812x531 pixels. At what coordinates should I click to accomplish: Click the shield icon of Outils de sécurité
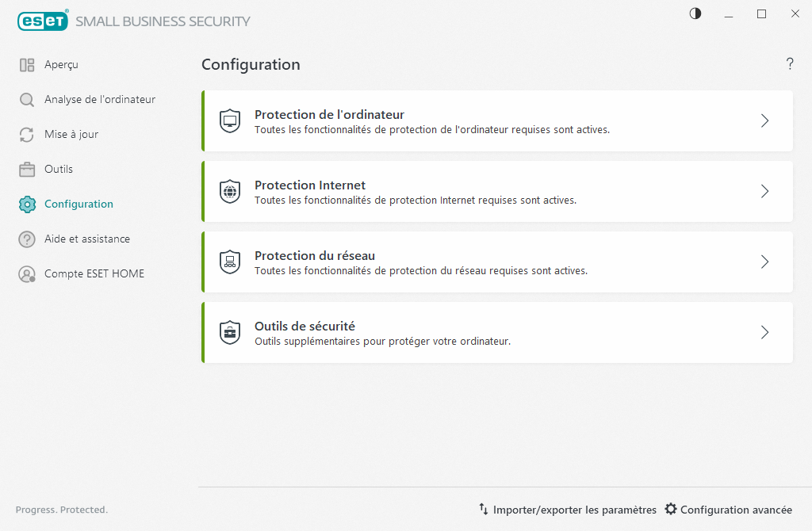[x=230, y=333]
